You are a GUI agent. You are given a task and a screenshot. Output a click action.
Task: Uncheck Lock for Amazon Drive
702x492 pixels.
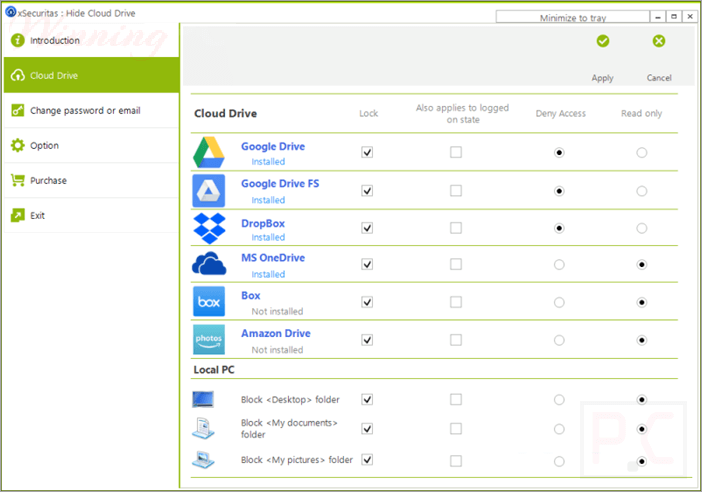point(367,340)
